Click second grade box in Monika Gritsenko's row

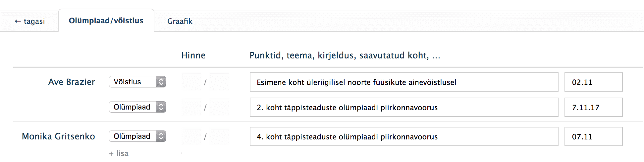pos(219,136)
